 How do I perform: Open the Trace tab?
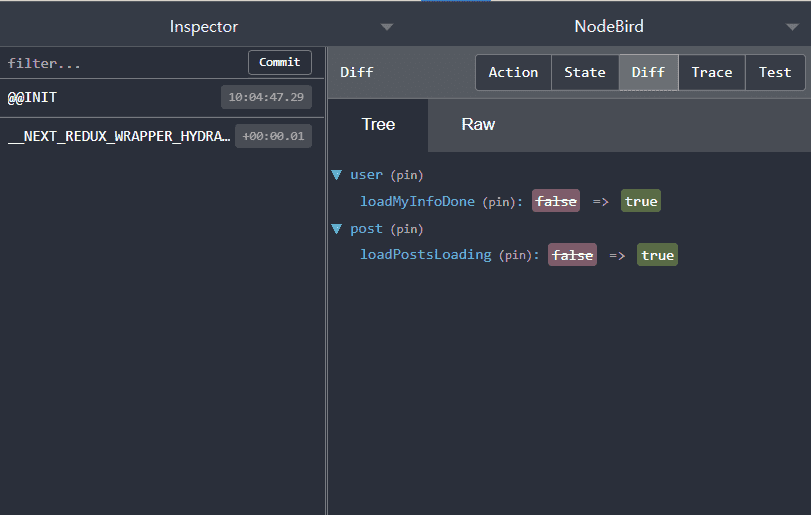point(712,72)
